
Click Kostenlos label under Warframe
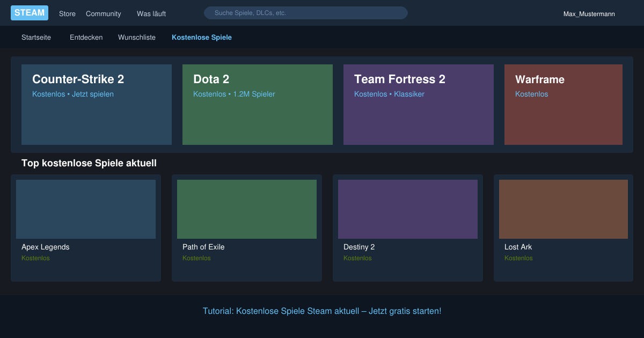point(532,94)
